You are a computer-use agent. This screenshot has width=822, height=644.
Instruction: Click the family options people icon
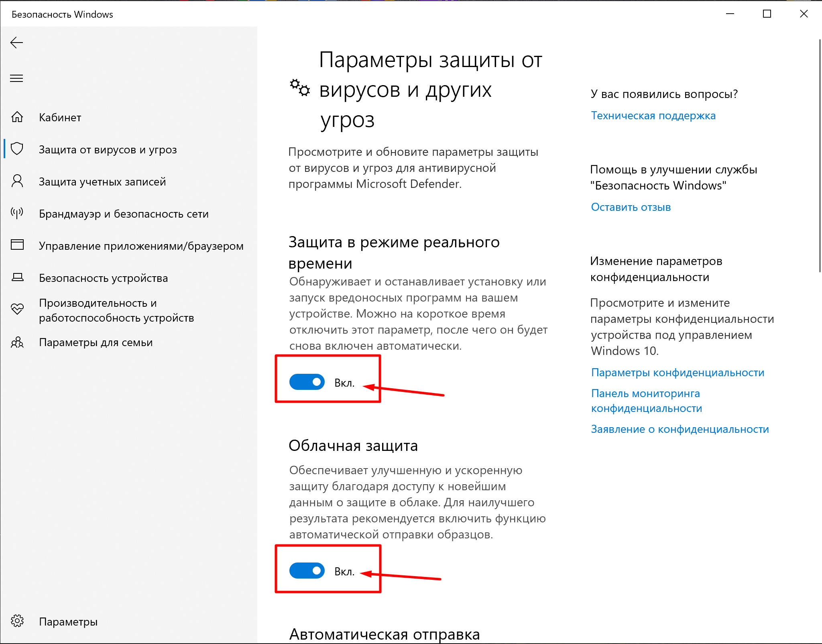(x=17, y=342)
